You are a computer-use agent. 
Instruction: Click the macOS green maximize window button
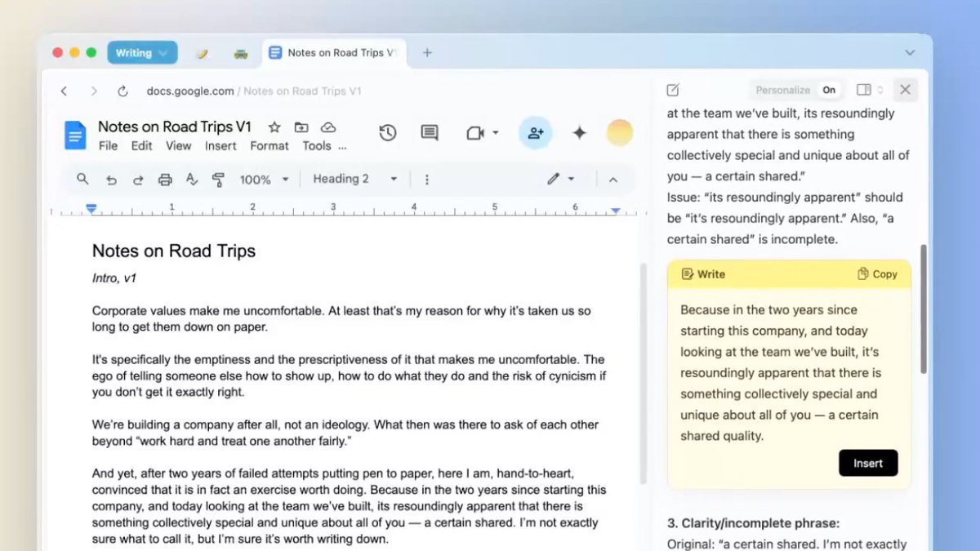(x=91, y=53)
